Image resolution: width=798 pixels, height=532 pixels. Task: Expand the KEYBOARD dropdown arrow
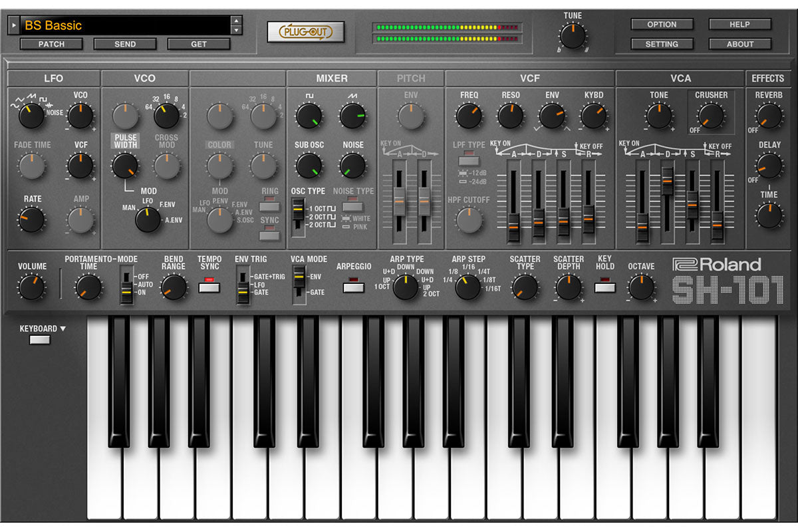pos(63,329)
